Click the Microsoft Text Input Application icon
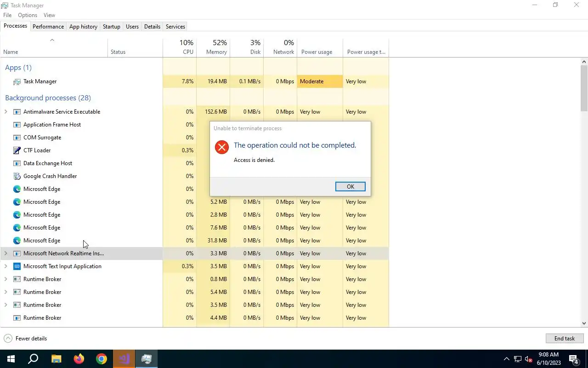This screenshot has height=368, width=588. click(x=17, y=266)
